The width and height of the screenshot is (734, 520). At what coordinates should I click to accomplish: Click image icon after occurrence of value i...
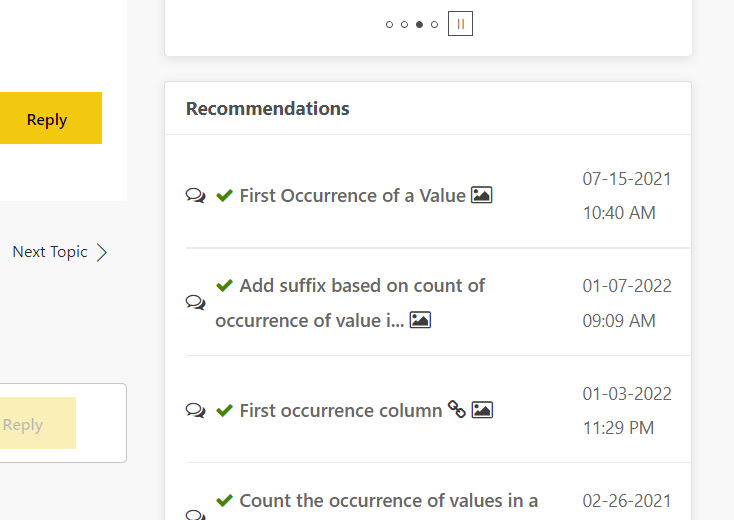(420, 320)
